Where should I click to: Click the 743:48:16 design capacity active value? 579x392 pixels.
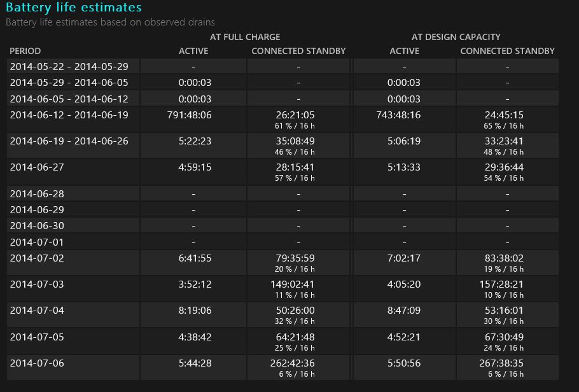(x=405, y=115)
